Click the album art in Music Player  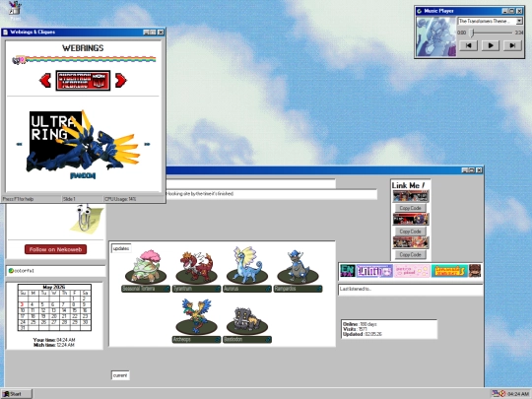point(436,36)
